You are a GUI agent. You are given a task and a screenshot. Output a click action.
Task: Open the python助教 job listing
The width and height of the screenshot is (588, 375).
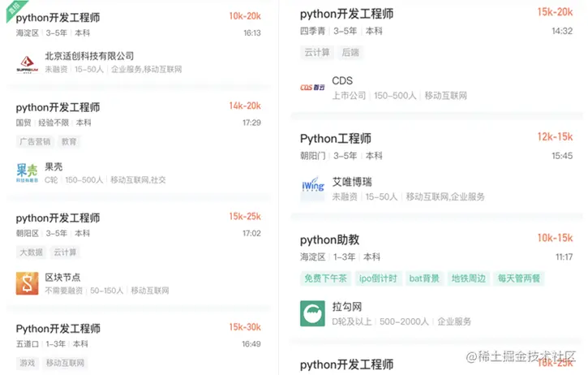click(x=330, y=239)
